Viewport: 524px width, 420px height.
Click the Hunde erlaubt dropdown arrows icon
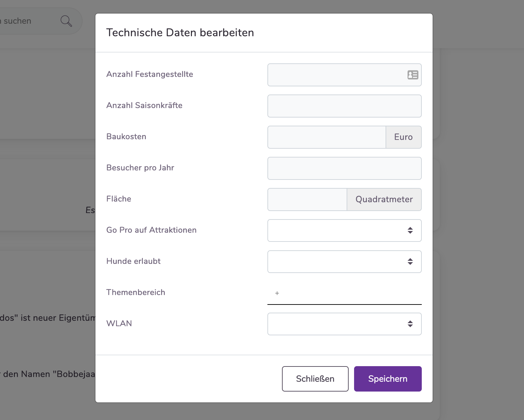point(410,261)
